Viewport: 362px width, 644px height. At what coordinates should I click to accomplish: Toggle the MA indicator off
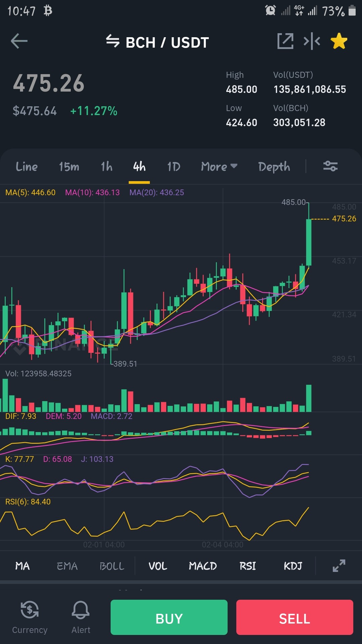[x=22, y=566]
